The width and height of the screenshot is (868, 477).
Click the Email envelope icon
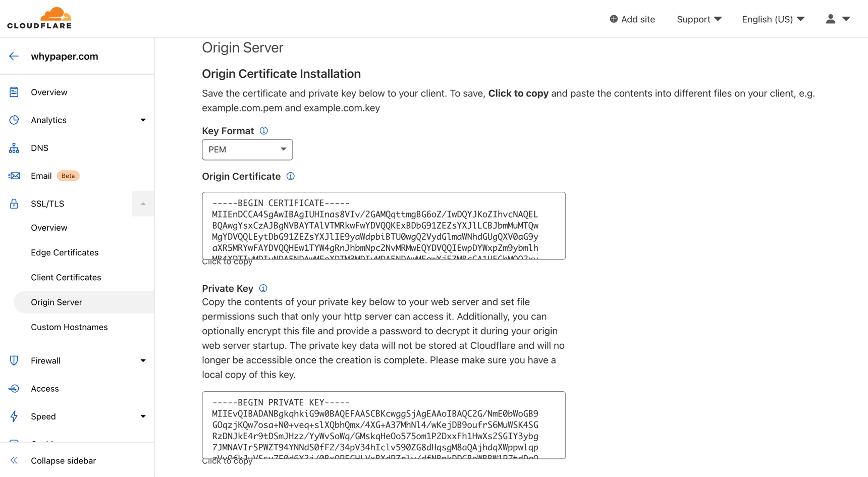[14, 175]
